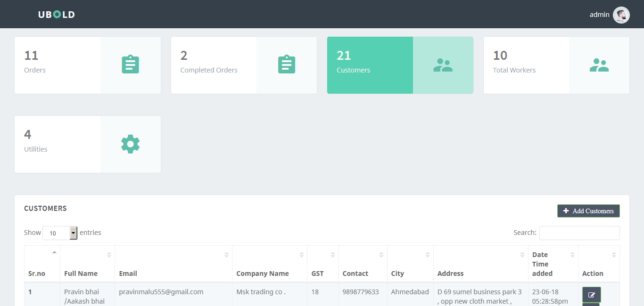Sort table by Date Time added column
This screenshot has height=306, width=644.
[x=553, y=264]
